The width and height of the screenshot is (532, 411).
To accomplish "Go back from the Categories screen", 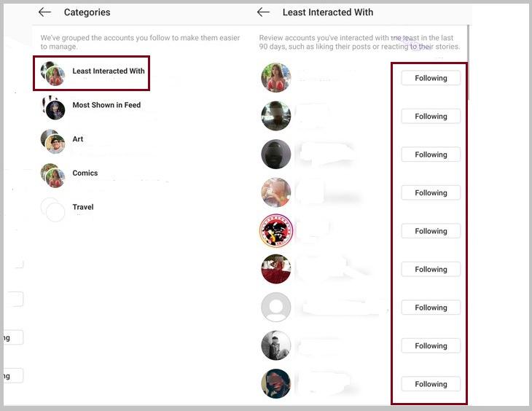I will (44, 12).
